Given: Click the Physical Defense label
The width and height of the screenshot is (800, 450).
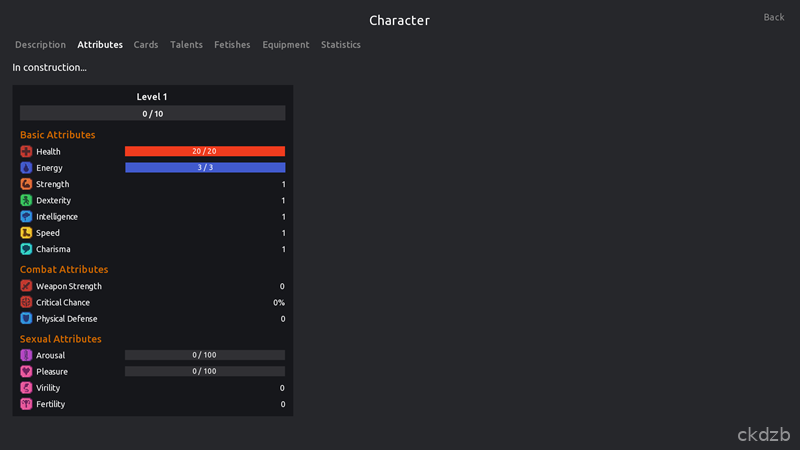Looking at the screenshot, I should [x=67, y=319].
